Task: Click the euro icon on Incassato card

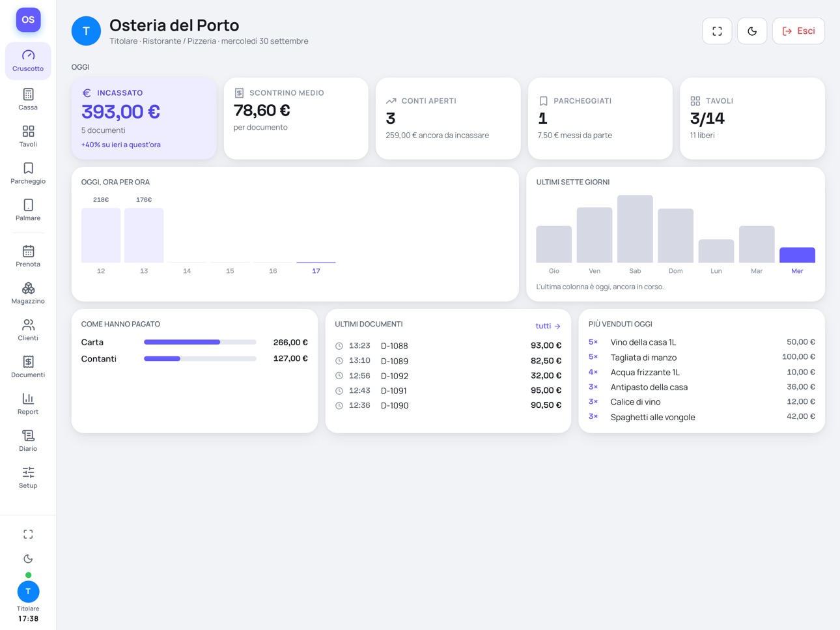Action: click(87, 93)
